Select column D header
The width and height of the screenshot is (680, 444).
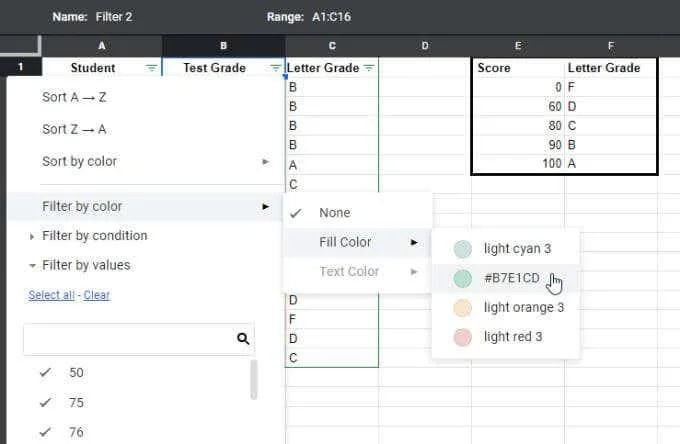tap(425, 46)
